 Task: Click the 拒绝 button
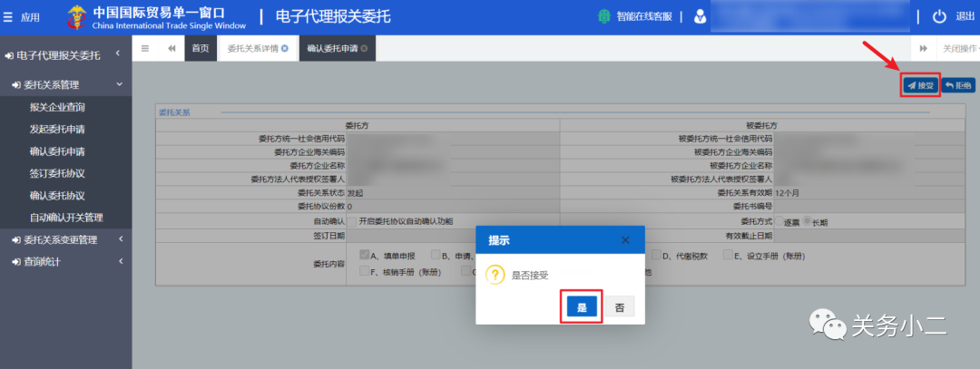click(958, 85)
